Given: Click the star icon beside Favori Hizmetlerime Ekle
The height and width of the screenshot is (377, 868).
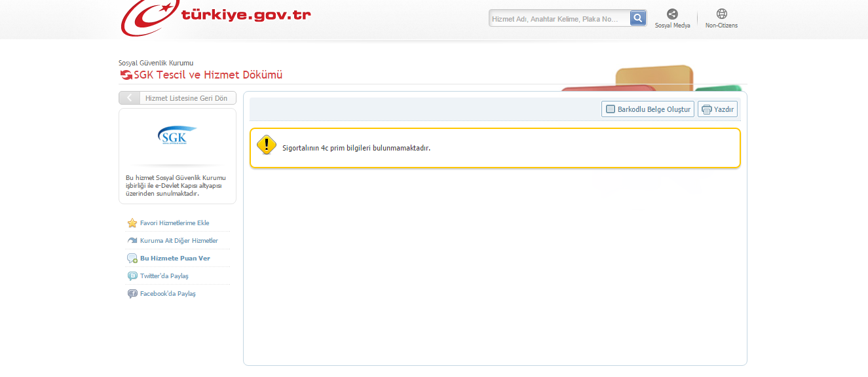Looking at the screenshot, I should (x=132, y=223).
